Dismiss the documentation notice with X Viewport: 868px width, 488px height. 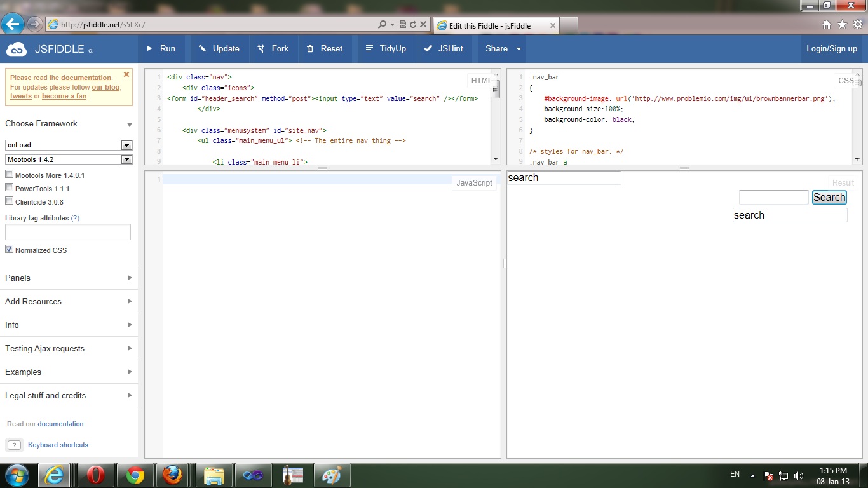(126, 74)
